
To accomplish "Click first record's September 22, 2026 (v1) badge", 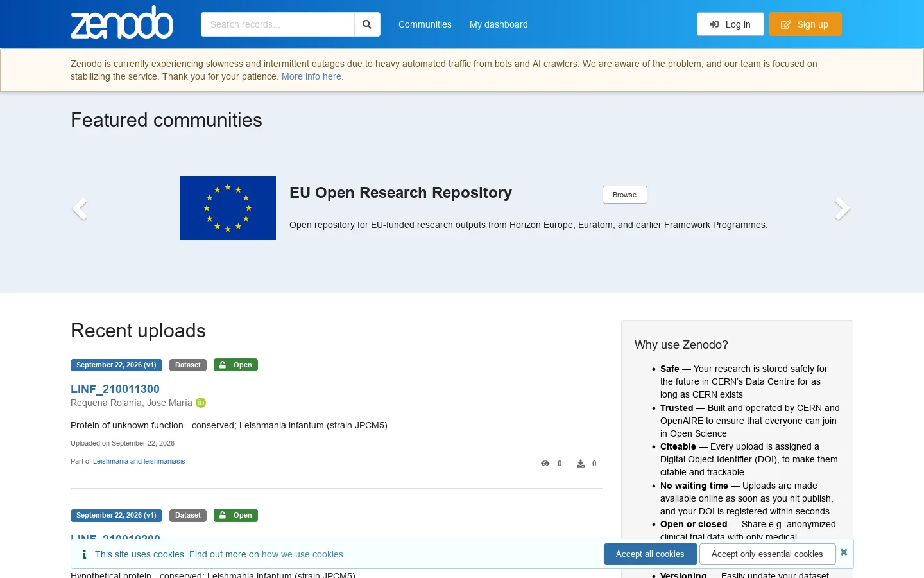I will [116, 365].
